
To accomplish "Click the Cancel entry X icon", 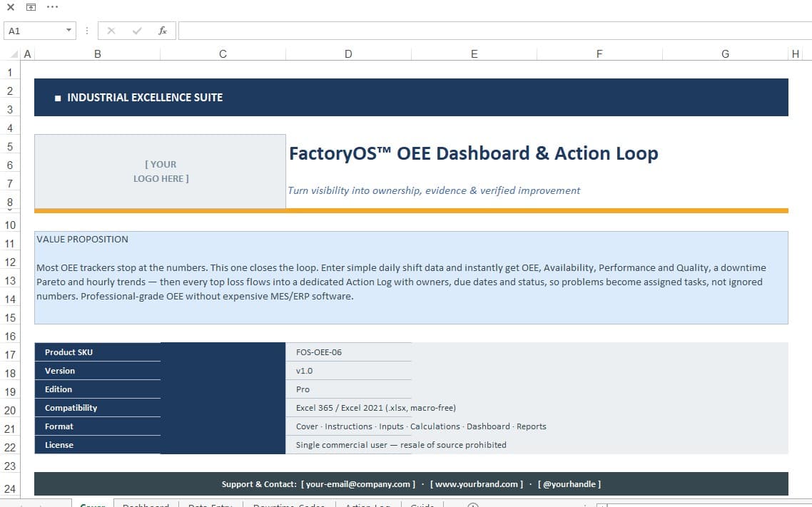I will [x=111, y=31].
